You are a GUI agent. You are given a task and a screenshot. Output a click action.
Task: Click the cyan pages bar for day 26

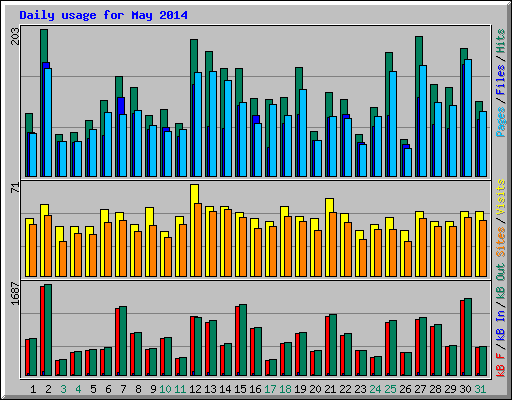(408, 162)
